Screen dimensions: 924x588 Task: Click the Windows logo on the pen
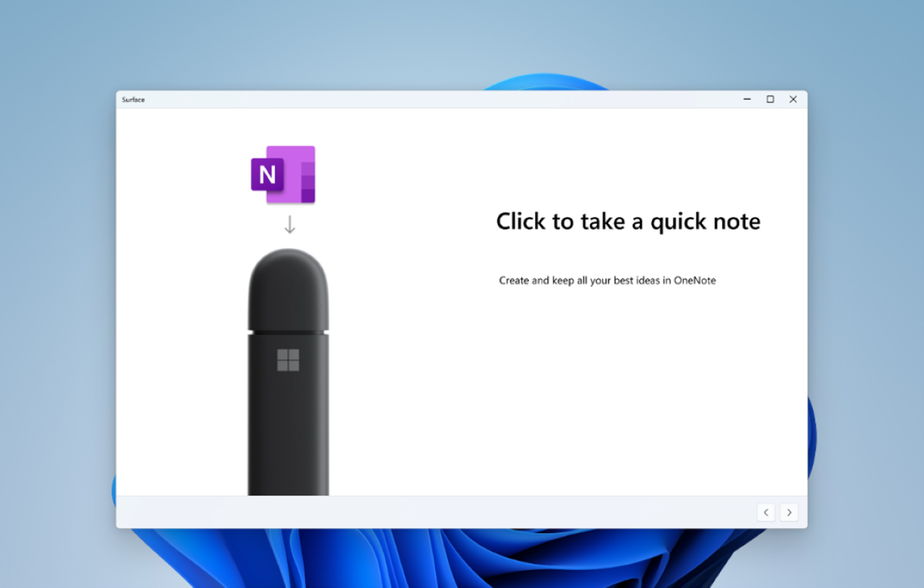288,360
